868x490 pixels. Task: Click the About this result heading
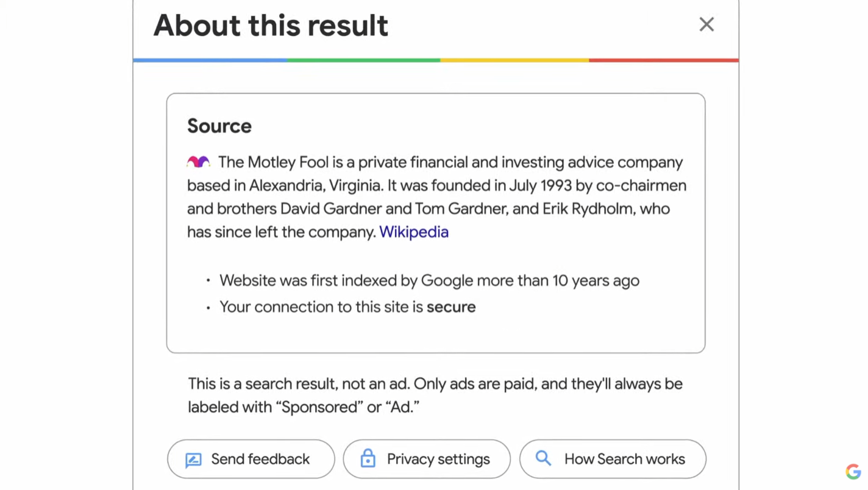270,26
